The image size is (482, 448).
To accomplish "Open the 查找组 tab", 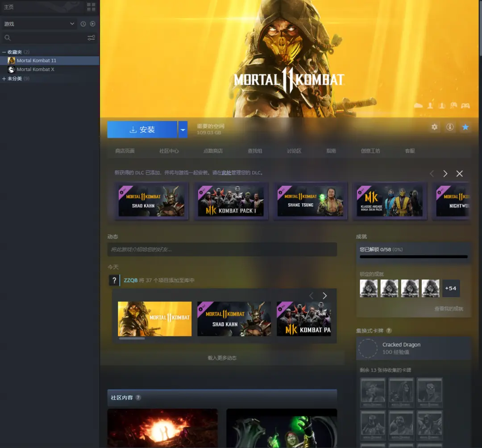I will tap(255, 151).
